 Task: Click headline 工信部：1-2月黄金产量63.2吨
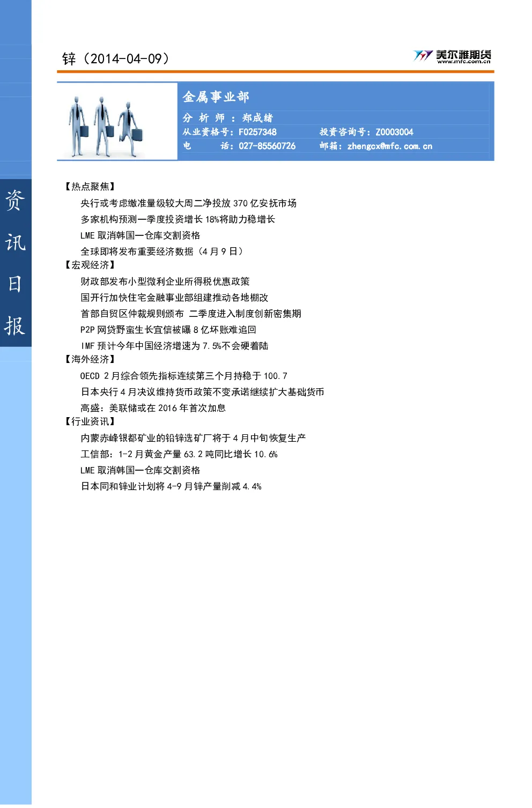tap(179, 454)
